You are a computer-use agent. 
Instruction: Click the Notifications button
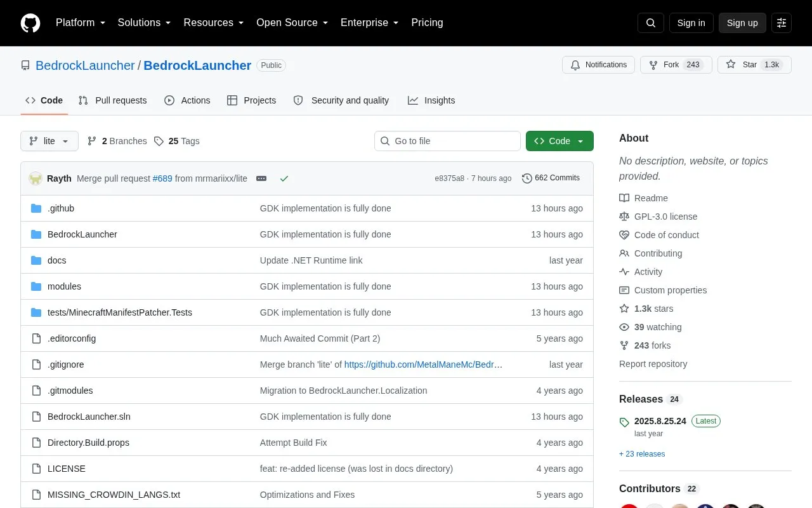click(x=598, y=65)
